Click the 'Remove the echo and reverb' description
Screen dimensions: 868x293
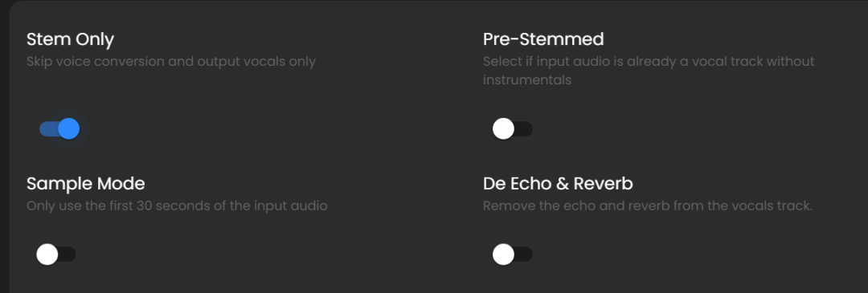648,206
